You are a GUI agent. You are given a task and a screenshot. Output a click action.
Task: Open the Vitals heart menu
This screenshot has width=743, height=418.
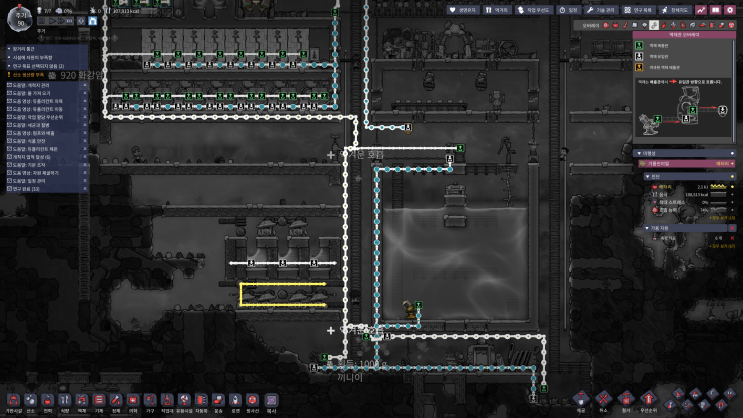(x=462, y=10)
